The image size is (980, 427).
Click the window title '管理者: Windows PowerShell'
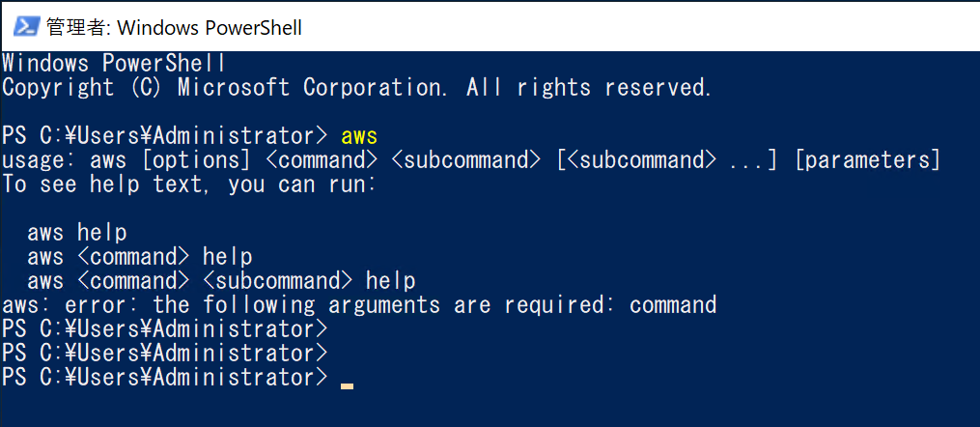[x=174, y=27]
